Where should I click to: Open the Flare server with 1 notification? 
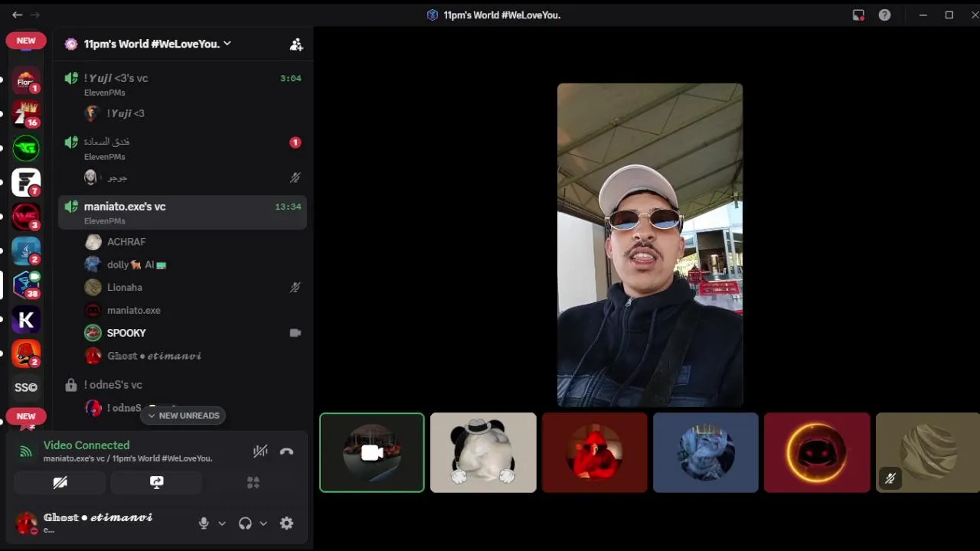tap(26, 80)
